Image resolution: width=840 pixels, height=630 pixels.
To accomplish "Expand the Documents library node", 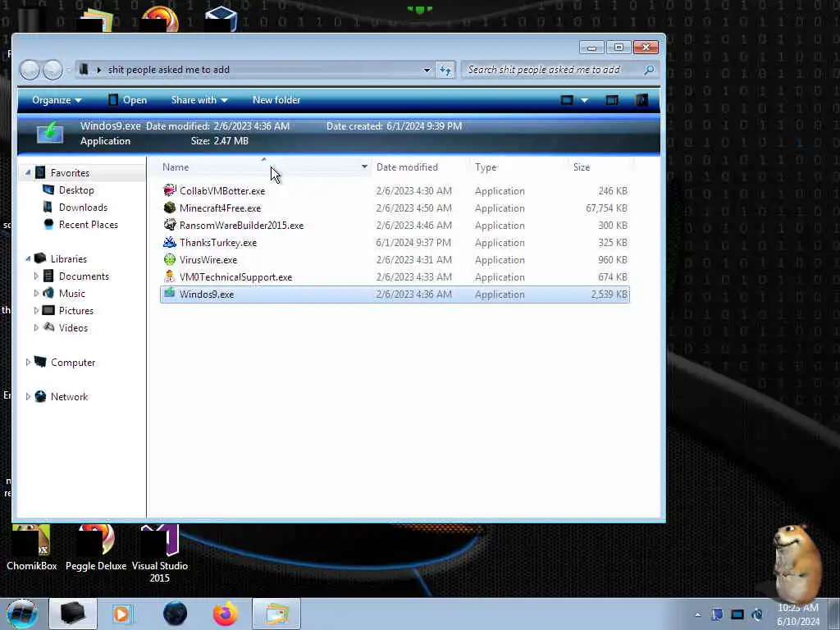I will (36, 276).
